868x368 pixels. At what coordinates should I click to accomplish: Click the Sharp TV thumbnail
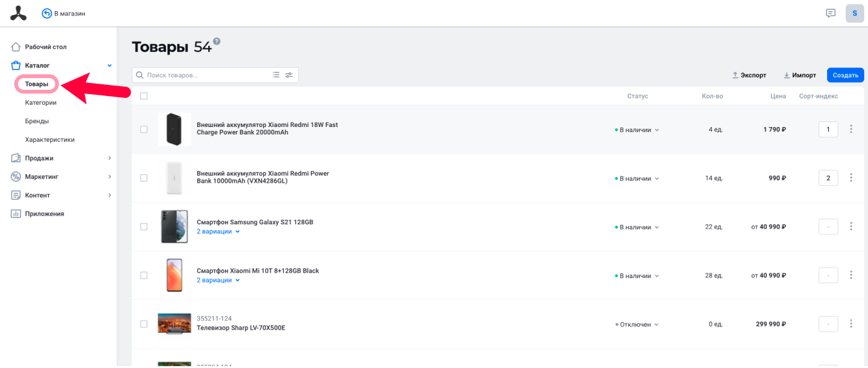174,324
